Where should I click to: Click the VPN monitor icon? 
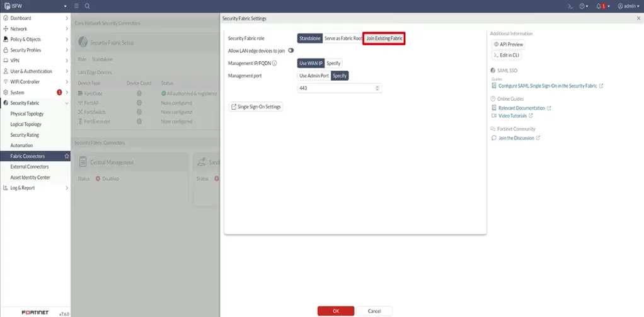[x=6, y=61]
